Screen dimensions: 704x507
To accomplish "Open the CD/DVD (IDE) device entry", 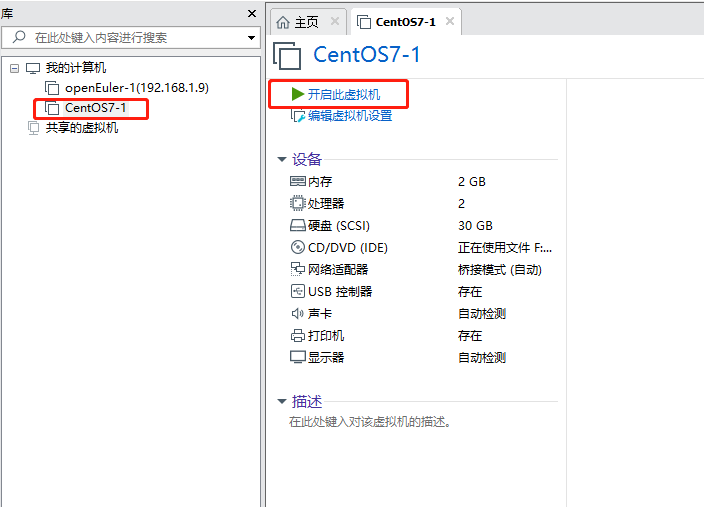I will click(348, 247).
